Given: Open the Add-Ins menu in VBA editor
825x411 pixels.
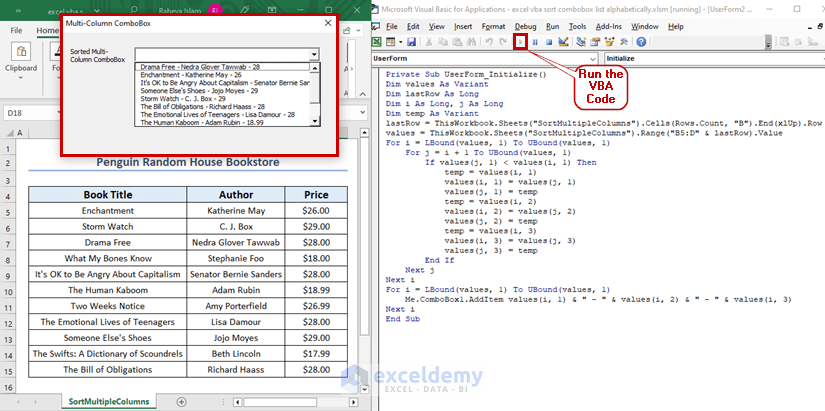Looking at the screenshot, I should coord(609,26).
